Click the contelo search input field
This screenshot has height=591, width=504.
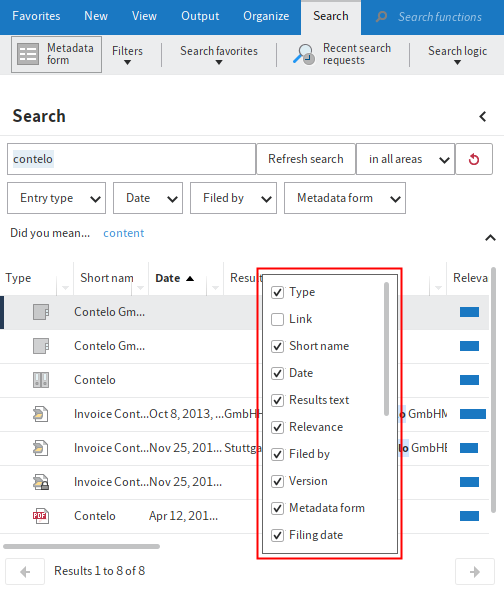click(131, 159)
